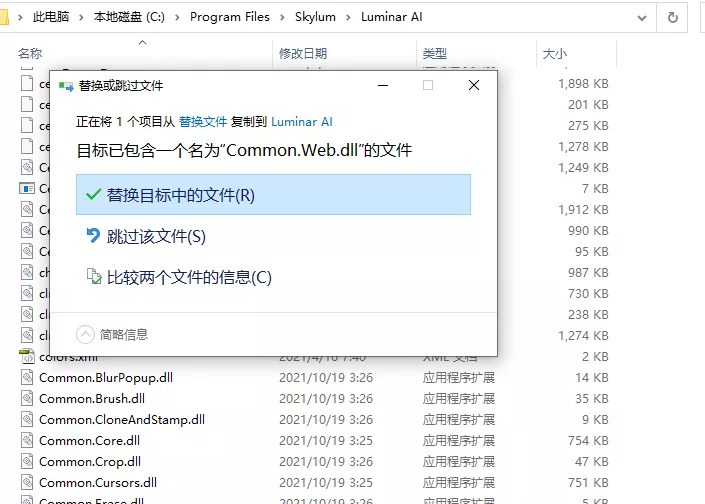The image size is (705, 504).
Task: Select Common.Cursors.dll file
Action: pyautogui.click(x=98, y=483)
